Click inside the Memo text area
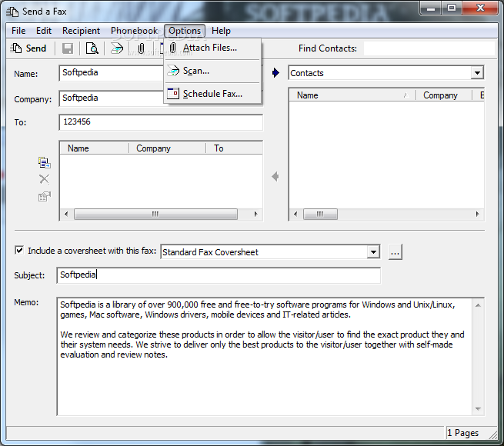This screenshot has height=446, width=504. pos(264,357)
